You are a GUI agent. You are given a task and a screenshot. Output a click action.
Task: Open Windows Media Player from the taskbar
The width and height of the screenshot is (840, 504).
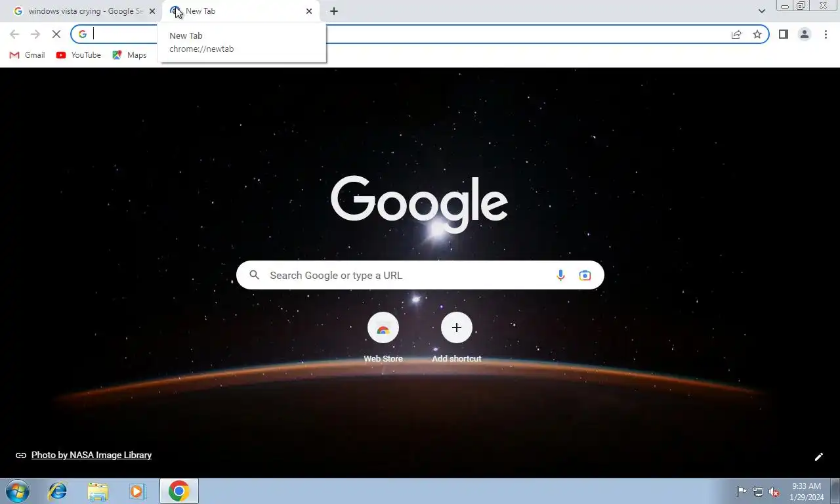coord(137,491)
